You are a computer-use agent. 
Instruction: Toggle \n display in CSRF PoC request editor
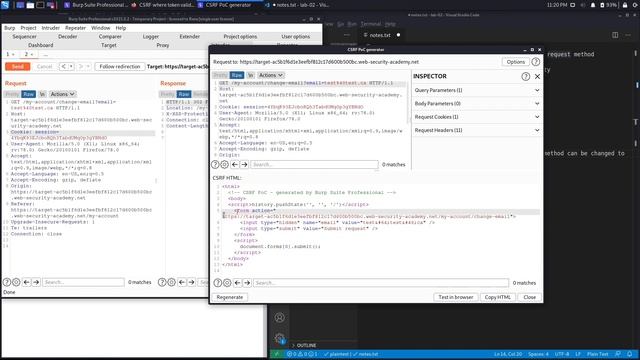[250, 75]
